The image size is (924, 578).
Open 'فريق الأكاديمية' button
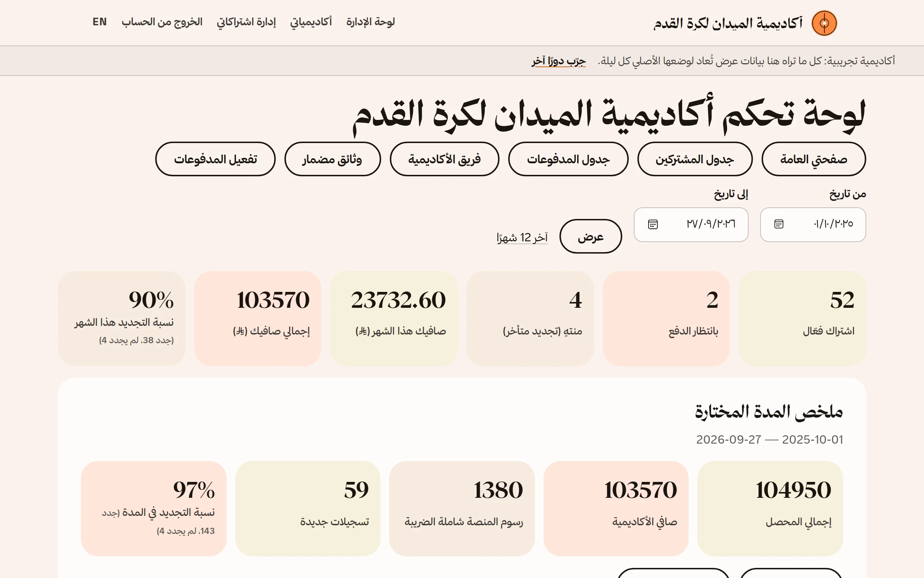point(444,159)
